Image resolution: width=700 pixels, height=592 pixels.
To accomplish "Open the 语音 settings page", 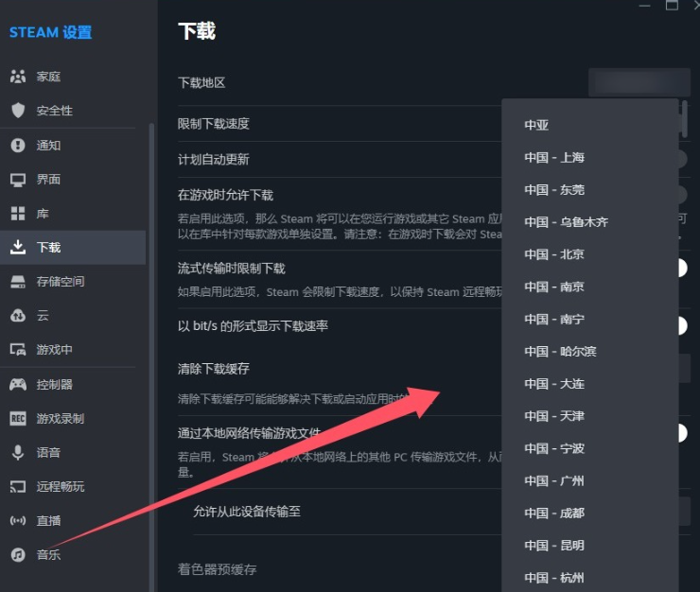I will click(x=73, y=452).
